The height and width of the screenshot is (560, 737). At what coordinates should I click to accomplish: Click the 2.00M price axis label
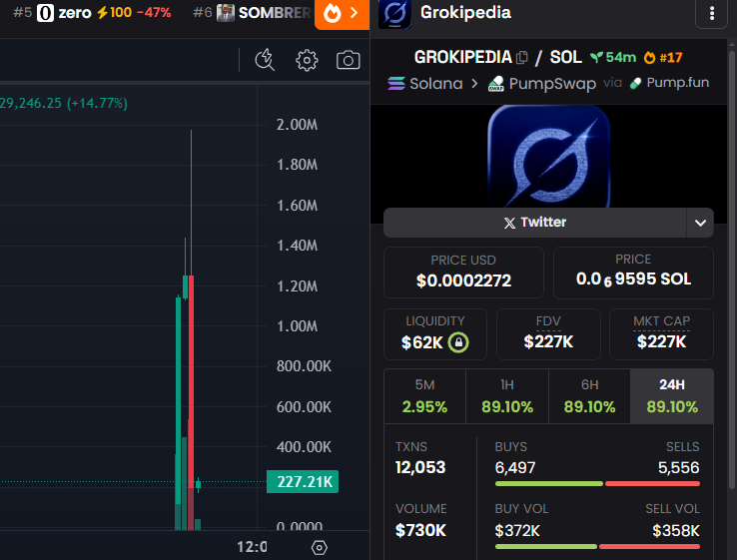297,125
